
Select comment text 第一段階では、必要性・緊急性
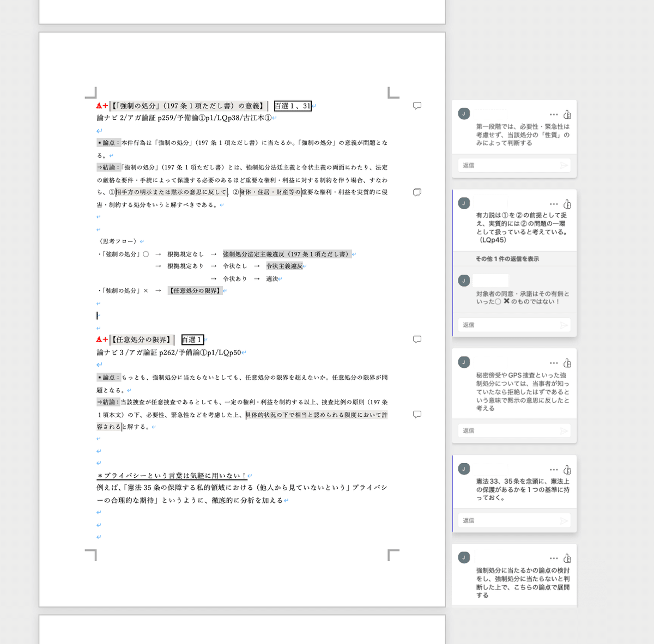[523, 135]
